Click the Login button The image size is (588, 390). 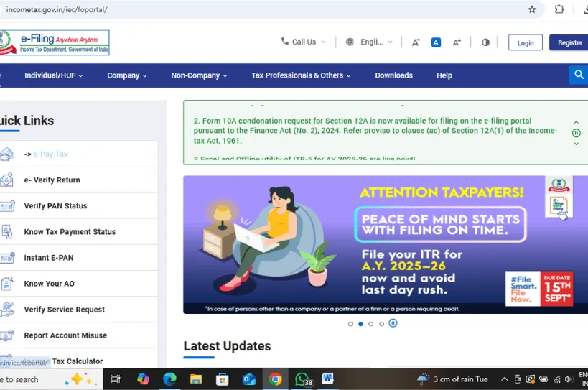tap(526, 42)
